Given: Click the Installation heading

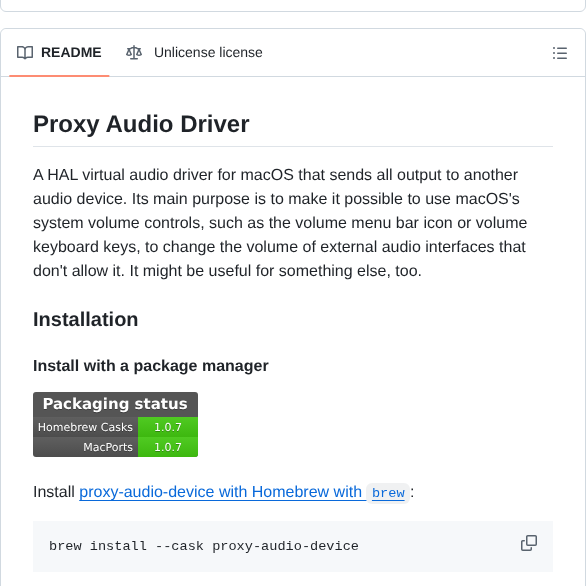Looking at the screenshot, I should 86,320.
